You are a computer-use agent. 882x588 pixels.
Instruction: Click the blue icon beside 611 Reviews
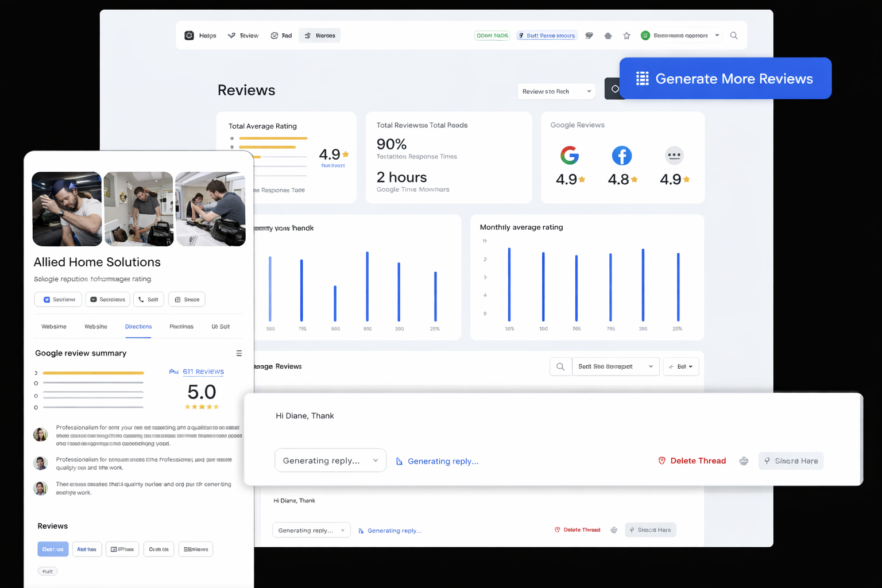[x=173, y=372]
